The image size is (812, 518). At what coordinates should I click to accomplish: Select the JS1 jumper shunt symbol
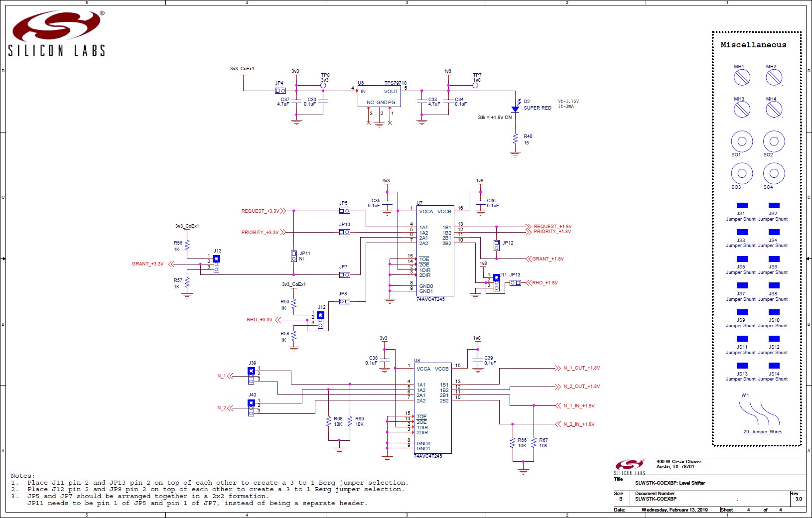click(742, 205)
